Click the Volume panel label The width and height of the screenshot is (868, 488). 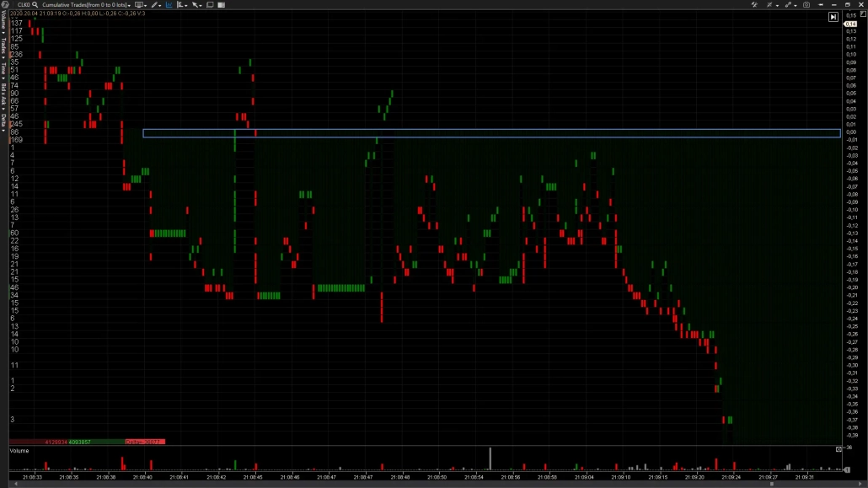click(x=19, y=451)
